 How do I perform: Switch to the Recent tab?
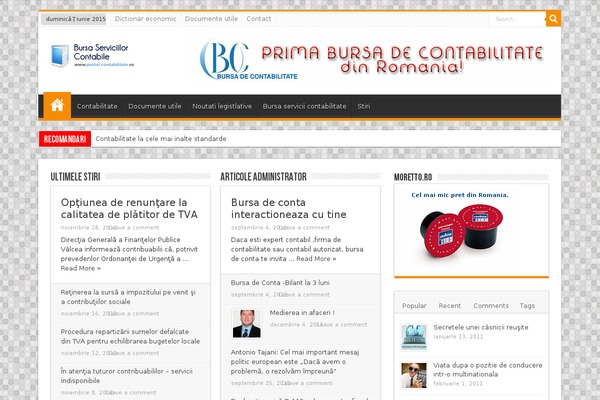(450, 305)
